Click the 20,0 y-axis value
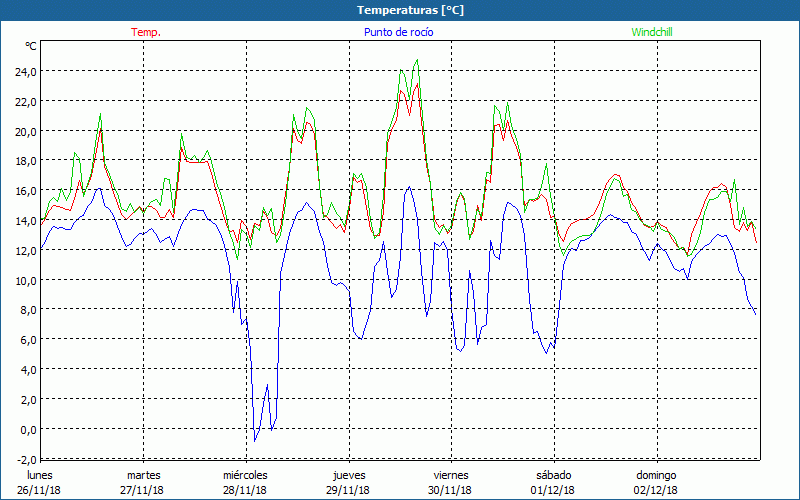 (26, 132)
